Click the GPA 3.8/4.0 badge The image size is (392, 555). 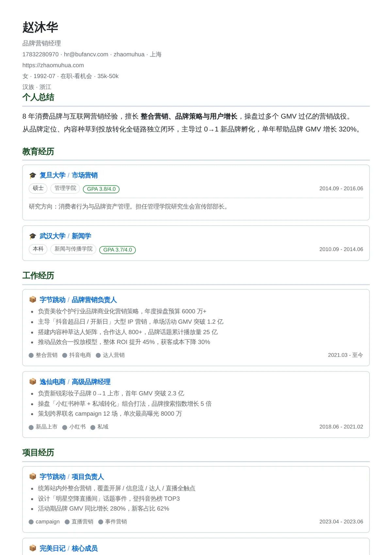[x=101, y=189]
